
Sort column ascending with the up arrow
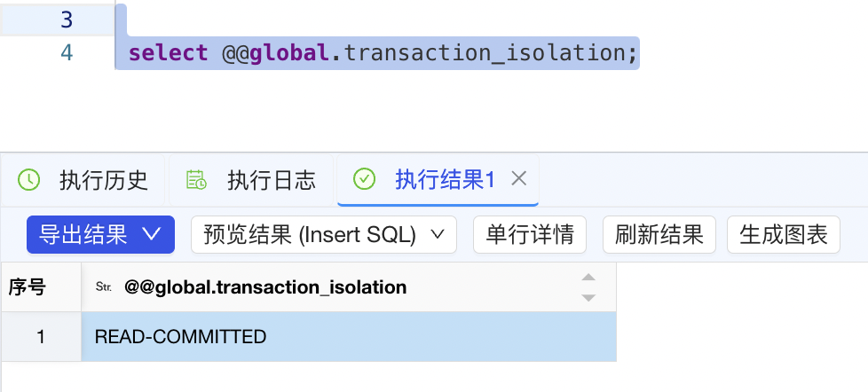588,278
